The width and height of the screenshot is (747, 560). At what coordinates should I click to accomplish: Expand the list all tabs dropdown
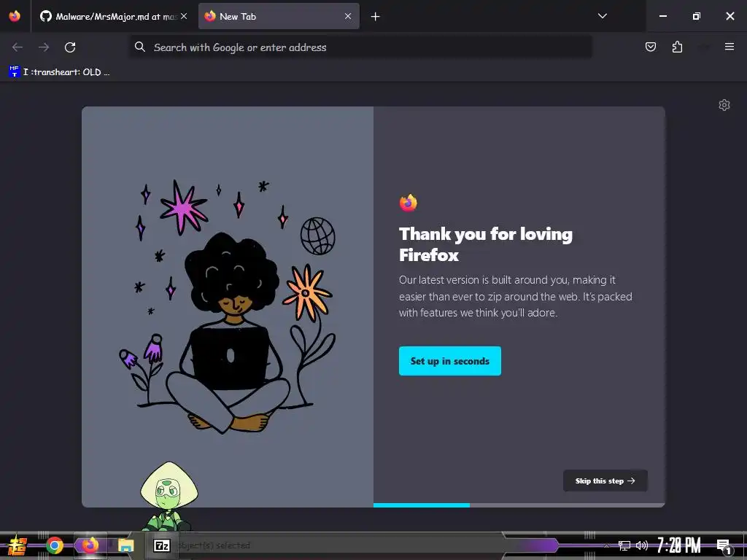pyautogui.click(x=602, y=16)
